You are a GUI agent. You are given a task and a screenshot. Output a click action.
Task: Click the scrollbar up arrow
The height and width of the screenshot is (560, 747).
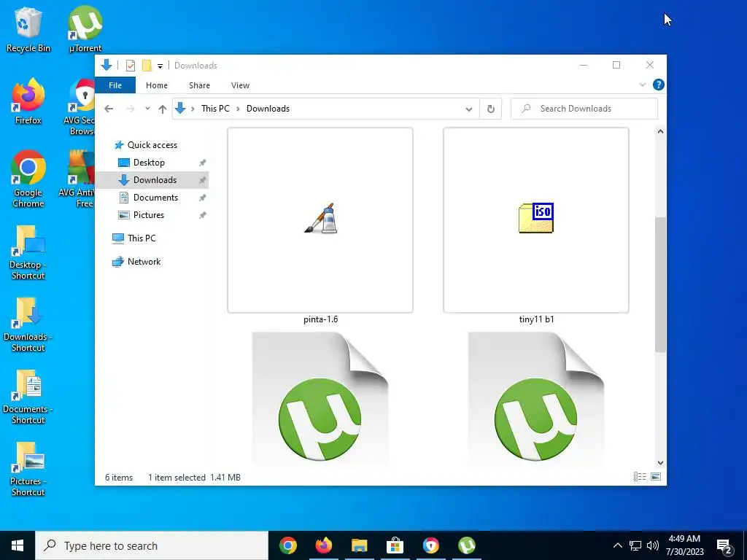pos(660,131)
